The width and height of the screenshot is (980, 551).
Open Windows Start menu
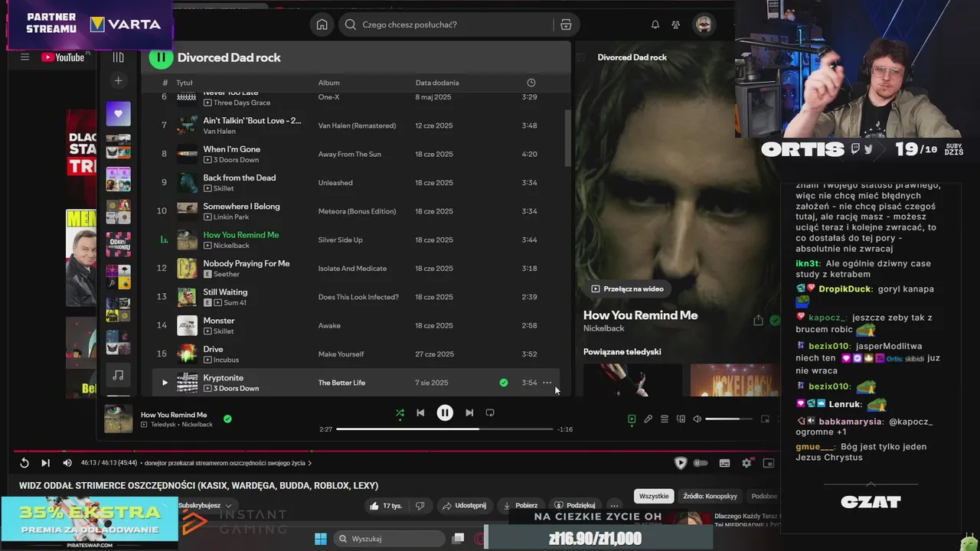[320, 539]
